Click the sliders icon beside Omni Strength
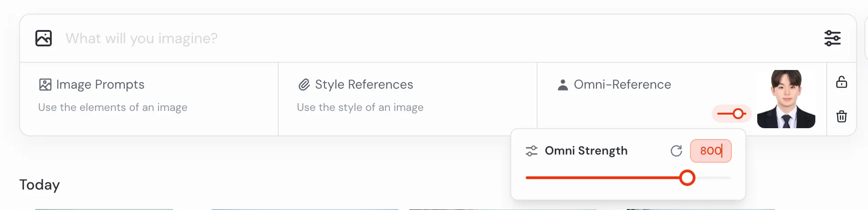 click(x=531, y=151)
